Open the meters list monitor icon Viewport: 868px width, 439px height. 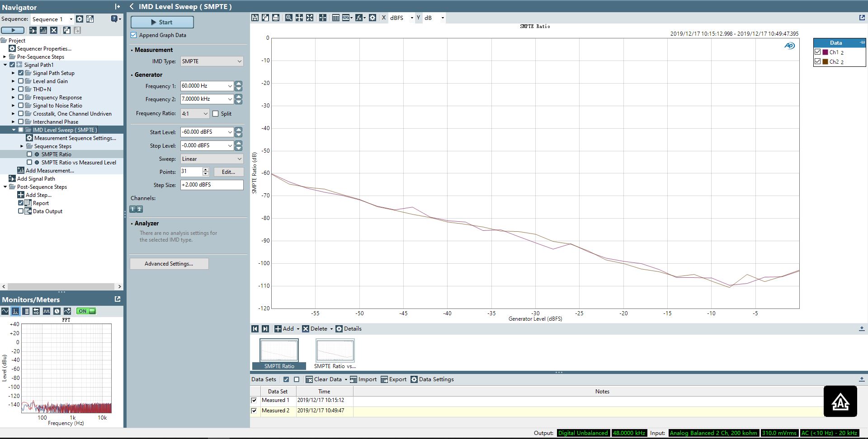26,311
